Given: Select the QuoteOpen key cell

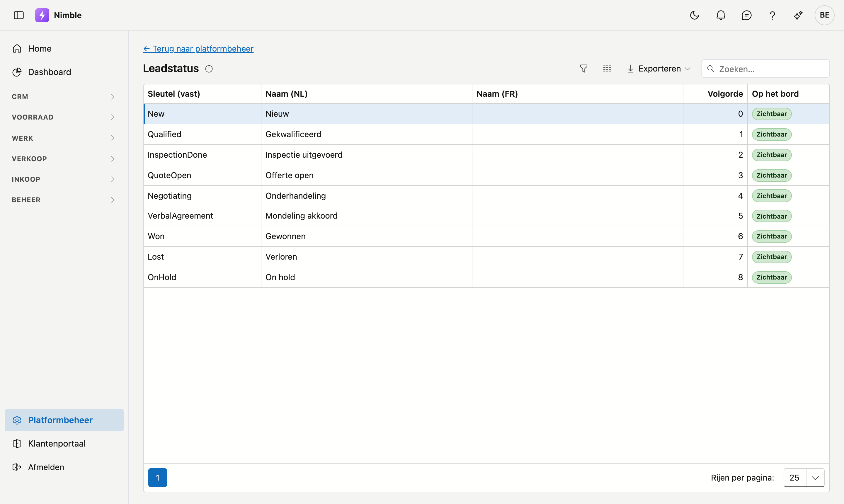Looking at the screenshot, I should (202, 175).
